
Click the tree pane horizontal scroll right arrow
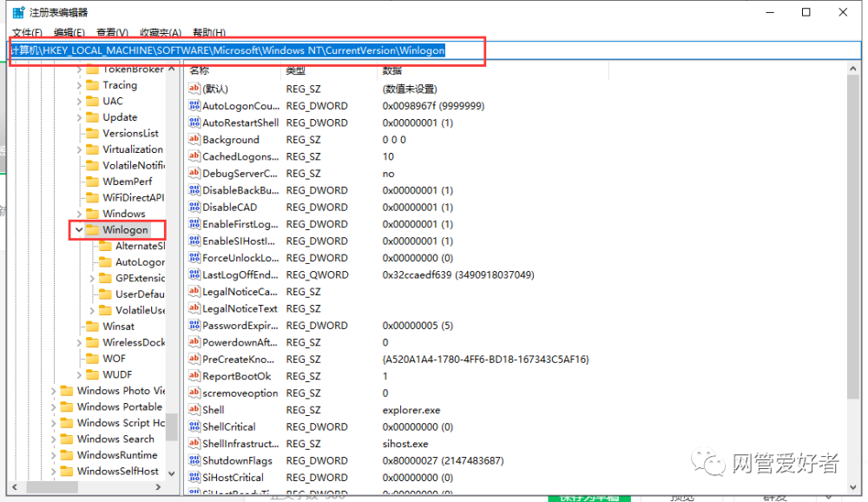tap(158, 487)
